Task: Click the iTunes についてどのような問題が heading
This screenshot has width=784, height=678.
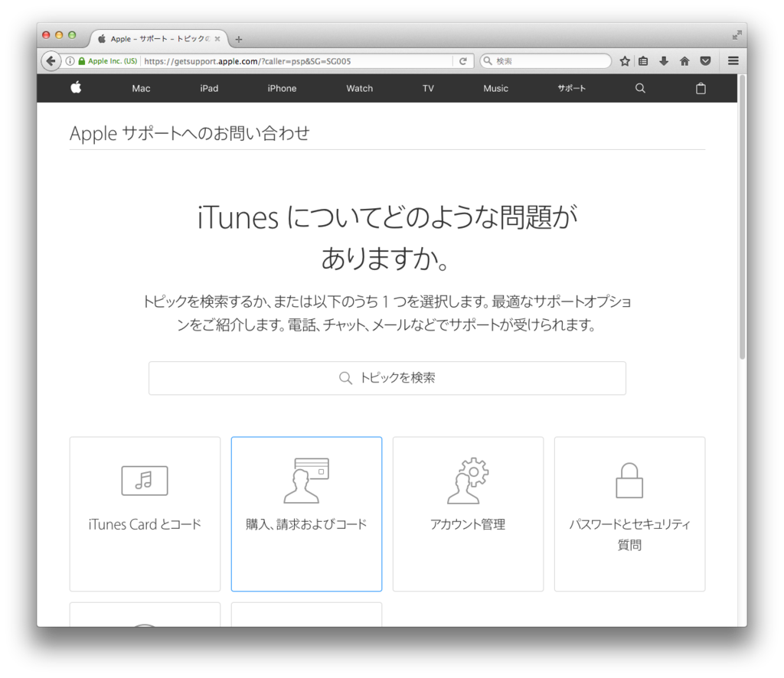Action: click(387, 218)
